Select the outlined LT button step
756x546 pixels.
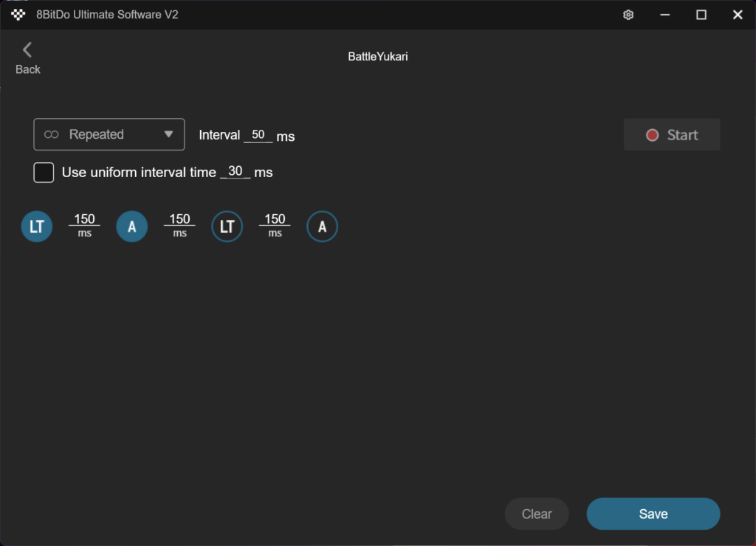(227, 227)
